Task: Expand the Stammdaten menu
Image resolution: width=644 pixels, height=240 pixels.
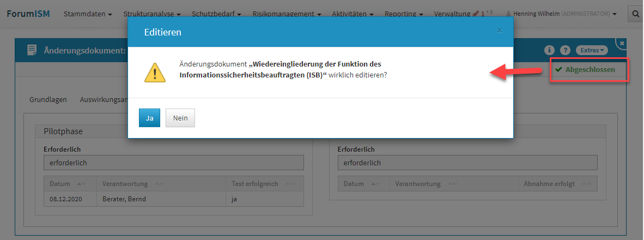Action: pyautogui.click(x=88, y=14)
